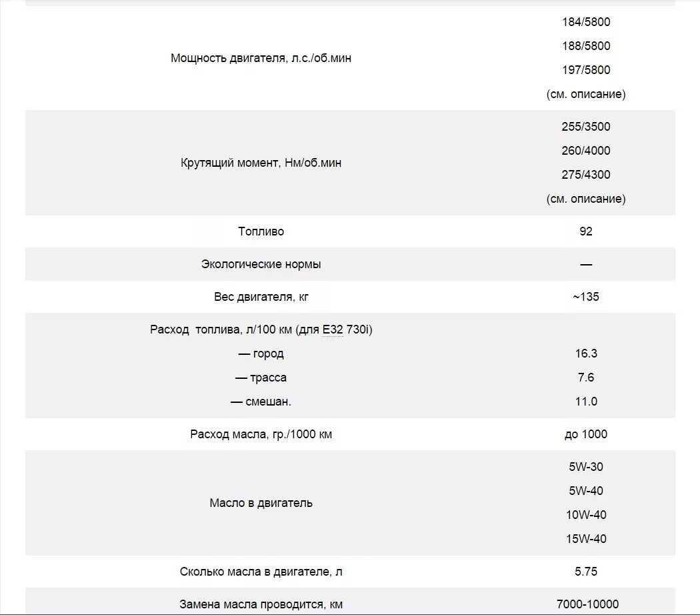Click the engine weight value ~135
Screen dimensions: 700x615
pyautogui.click(x=586, y=297)
